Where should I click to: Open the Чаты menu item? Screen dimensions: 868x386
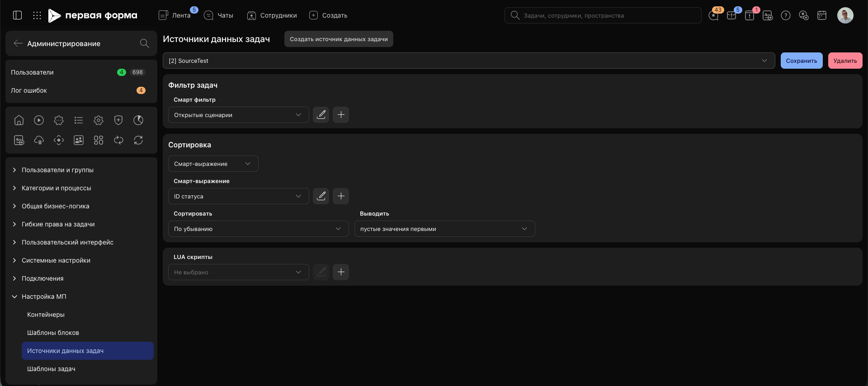click(x=219, y=15)
